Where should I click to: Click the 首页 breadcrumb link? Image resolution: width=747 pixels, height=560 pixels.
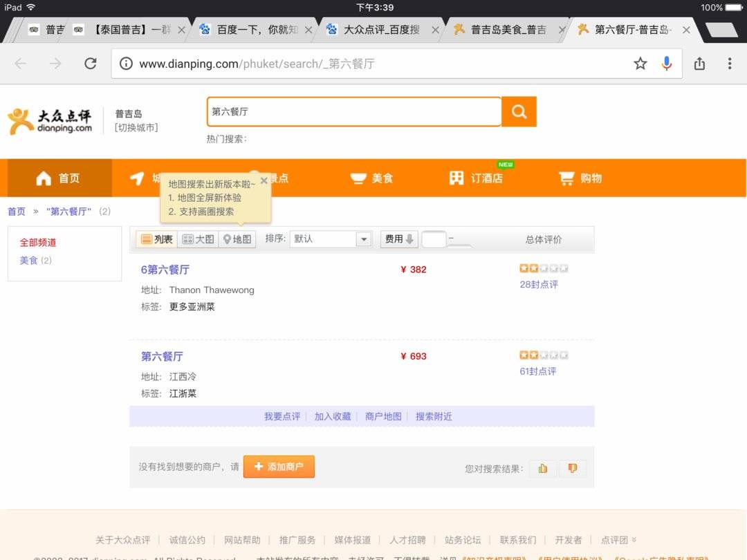coord(16,211)
